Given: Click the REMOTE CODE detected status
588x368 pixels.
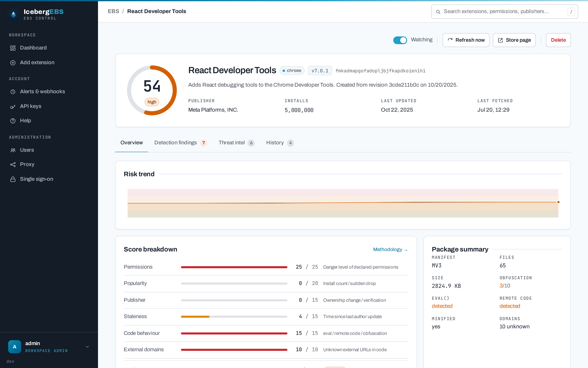Looking at the screenshot, I should point(510,306).
